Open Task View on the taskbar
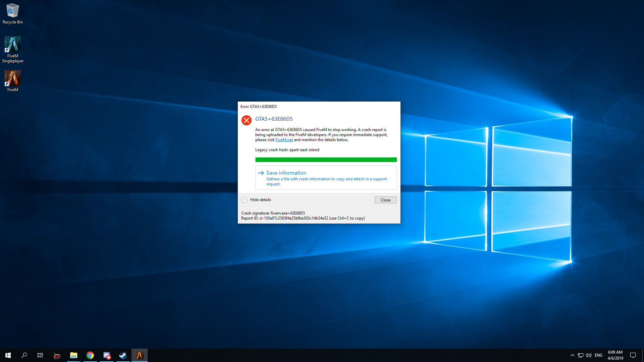The image size is (644, 362). (x=40, y=355)
